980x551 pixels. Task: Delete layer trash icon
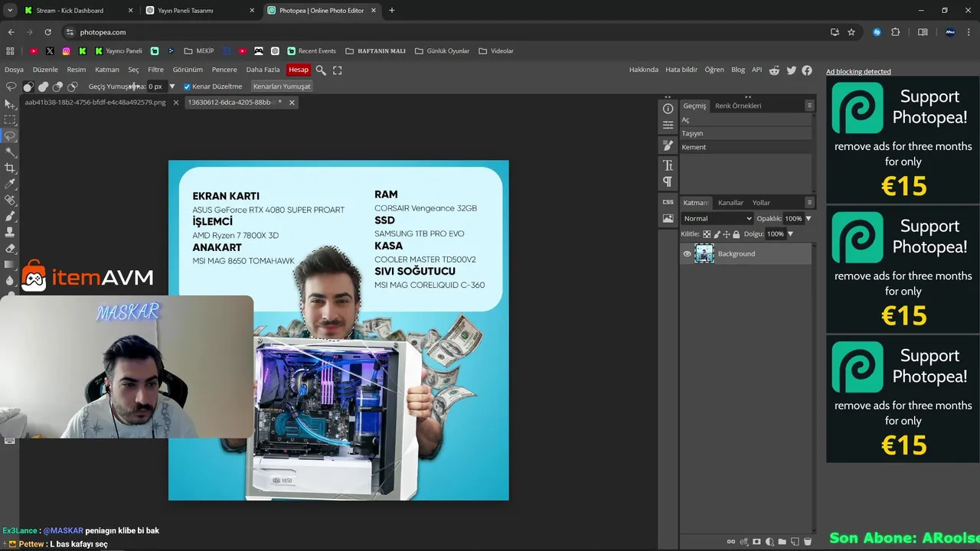point(807,542)
